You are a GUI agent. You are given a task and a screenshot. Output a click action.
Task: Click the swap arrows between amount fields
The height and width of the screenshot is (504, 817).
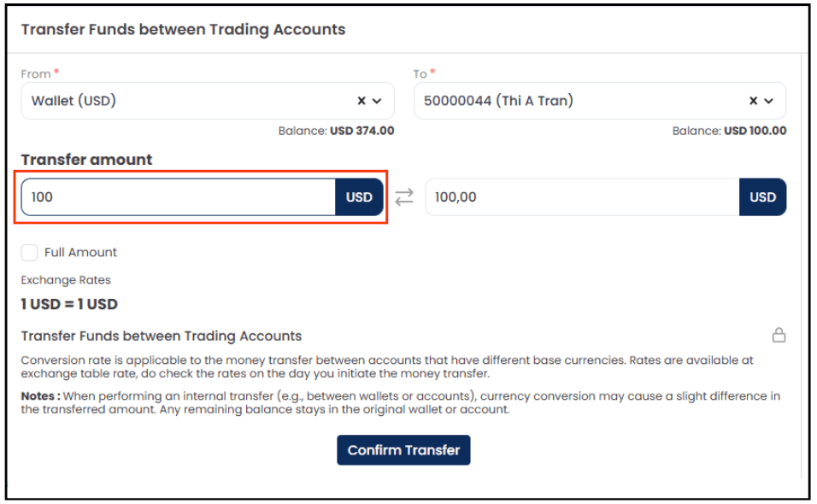tap(404, 196)
